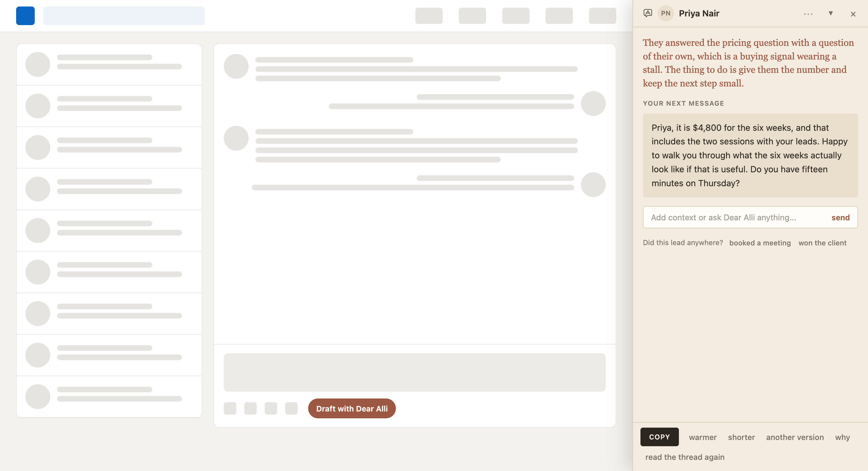Click the Add context or ask Dear Alli field
This screenshot has width=868, height=471.
tap(737, 217)
